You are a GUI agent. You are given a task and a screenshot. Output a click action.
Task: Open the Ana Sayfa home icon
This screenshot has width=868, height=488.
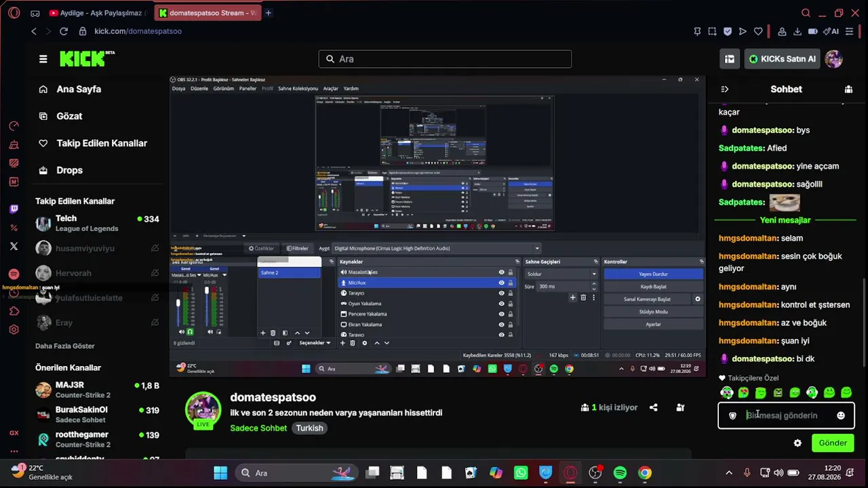43,89
